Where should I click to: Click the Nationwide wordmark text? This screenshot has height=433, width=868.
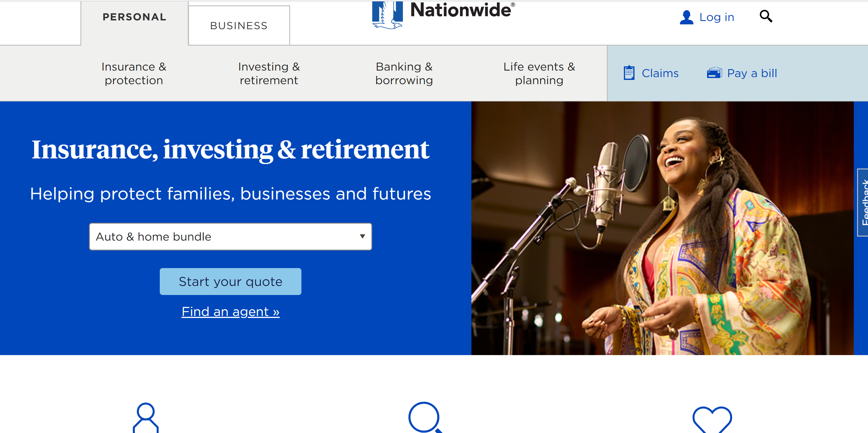click(x=462, y=10)
